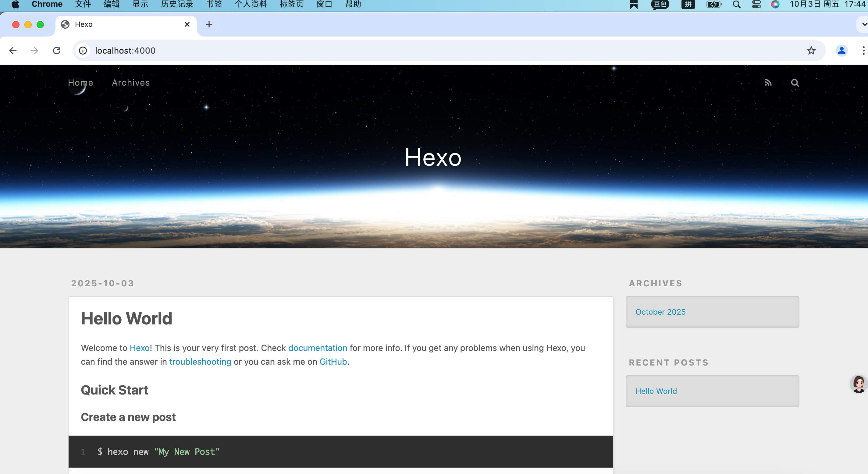Open the 历史记录 menu
Screen dimensions: 868x474
pos(177,4)
